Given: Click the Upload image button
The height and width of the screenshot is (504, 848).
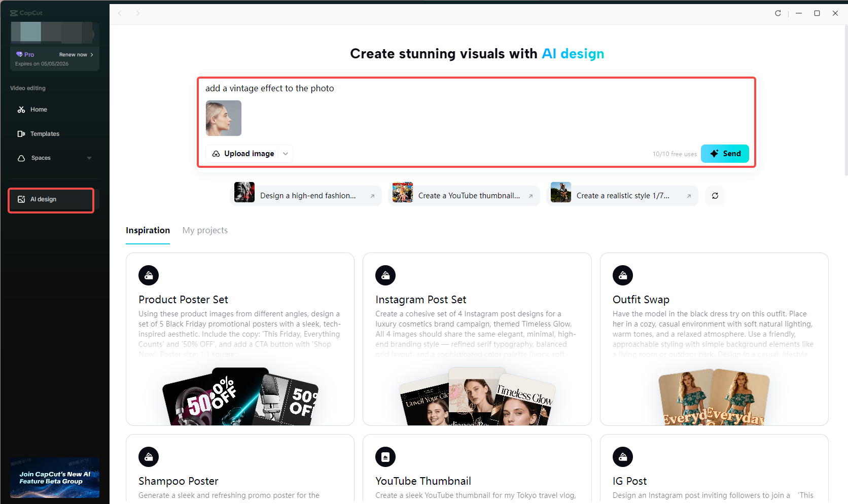Looking at the screenshot, I should pos(243,154).
